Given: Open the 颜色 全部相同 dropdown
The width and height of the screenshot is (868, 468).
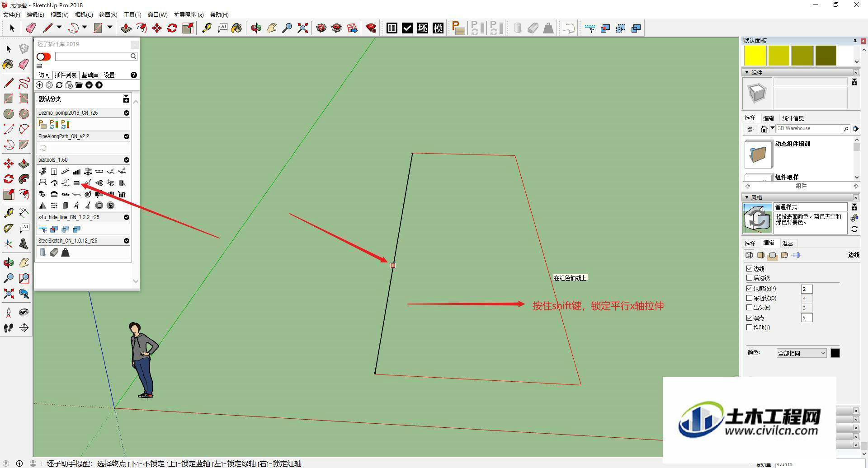Looking at the screenshot, I should pyautogui.click(x=801, y=353).
